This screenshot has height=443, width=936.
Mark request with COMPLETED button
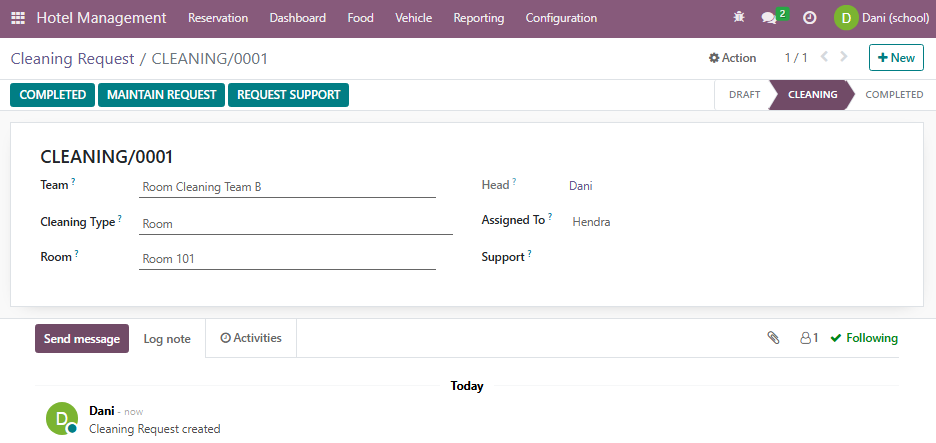tap(53, 95)
